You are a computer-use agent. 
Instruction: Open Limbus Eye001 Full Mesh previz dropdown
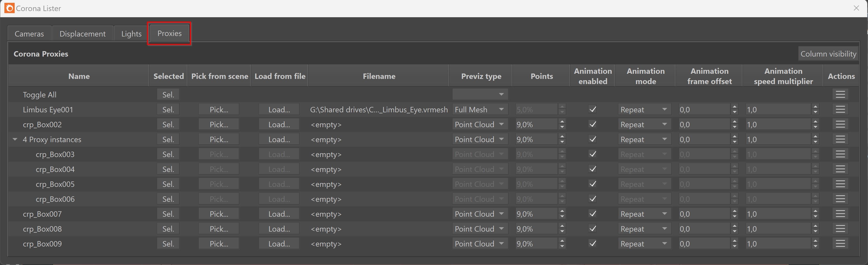point(480,109)
